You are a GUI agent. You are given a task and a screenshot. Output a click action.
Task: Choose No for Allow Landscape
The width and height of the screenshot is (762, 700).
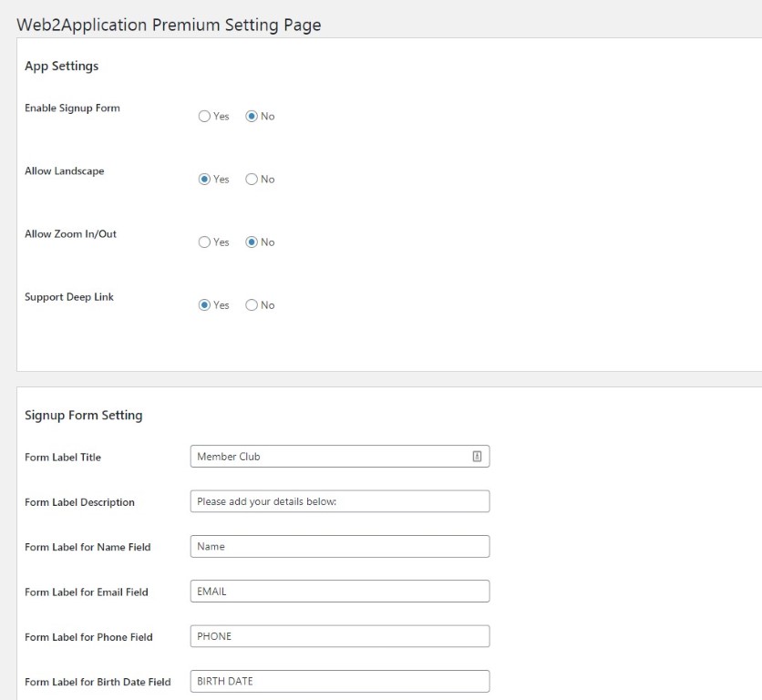click(x=252, y=180)
